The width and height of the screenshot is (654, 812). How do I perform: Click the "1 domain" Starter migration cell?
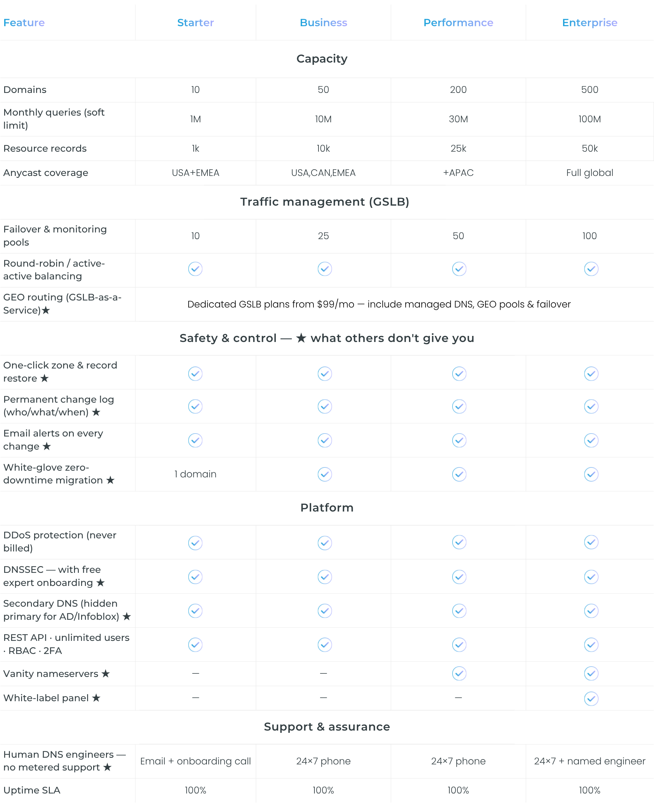(195, 474)
